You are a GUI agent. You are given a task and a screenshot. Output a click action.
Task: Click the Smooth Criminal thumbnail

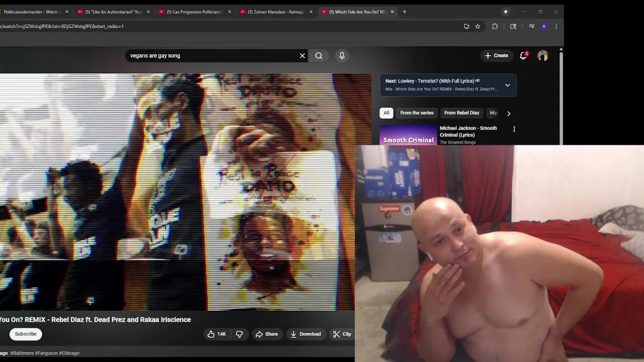tap(409, 135)
